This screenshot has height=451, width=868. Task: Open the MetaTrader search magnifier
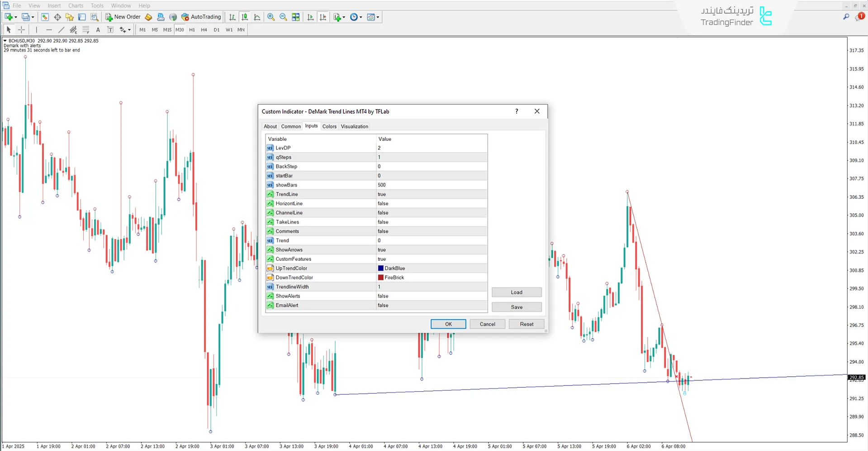pyautogui.click(x=846, y=16)
